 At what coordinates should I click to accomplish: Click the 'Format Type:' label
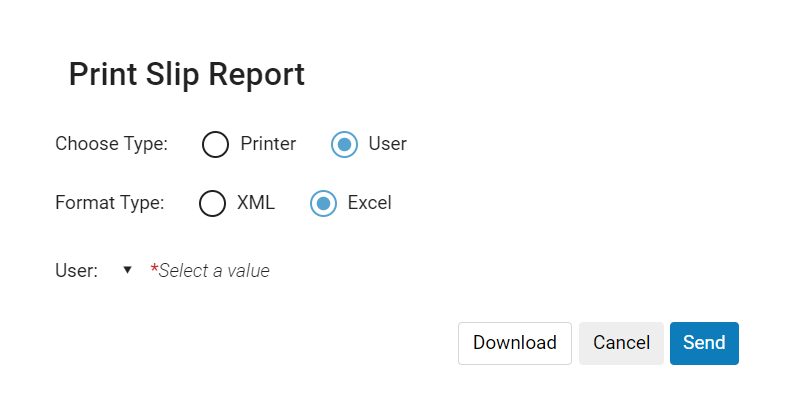tap(109, 203)
